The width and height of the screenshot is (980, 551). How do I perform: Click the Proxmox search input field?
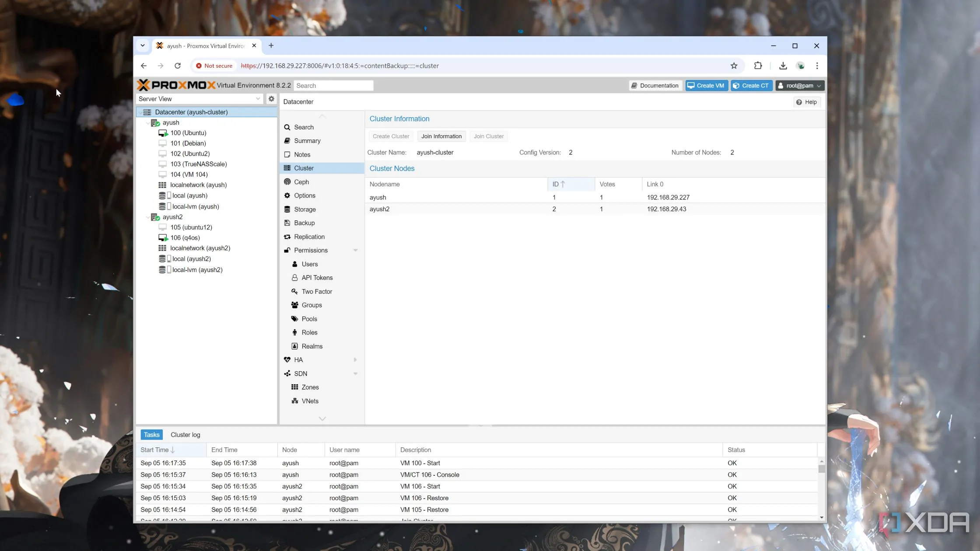coord(333,86)
